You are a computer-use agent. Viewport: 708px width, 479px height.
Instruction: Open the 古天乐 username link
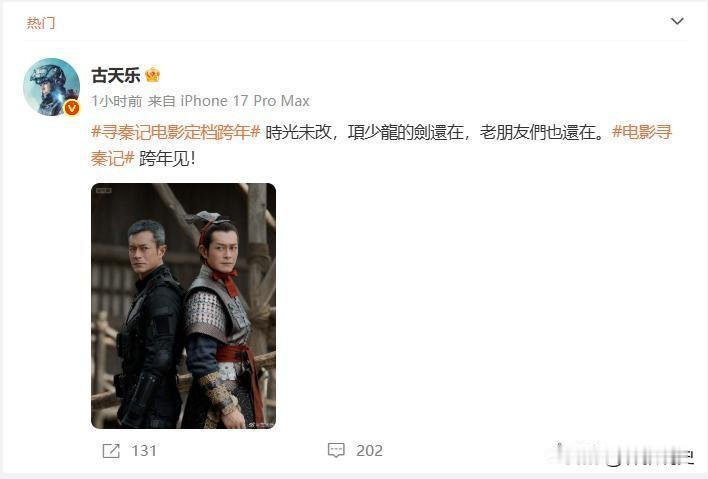pos(116,75)
